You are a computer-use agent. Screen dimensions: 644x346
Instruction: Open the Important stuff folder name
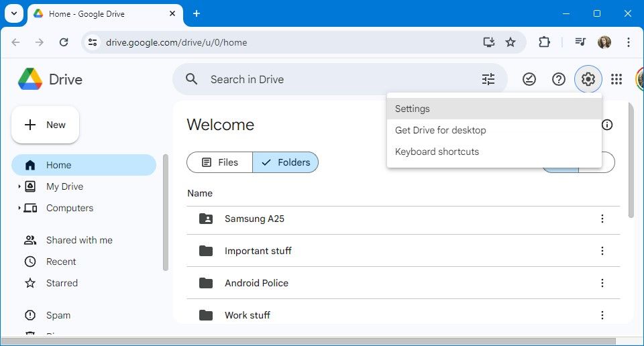coord(258,251)
